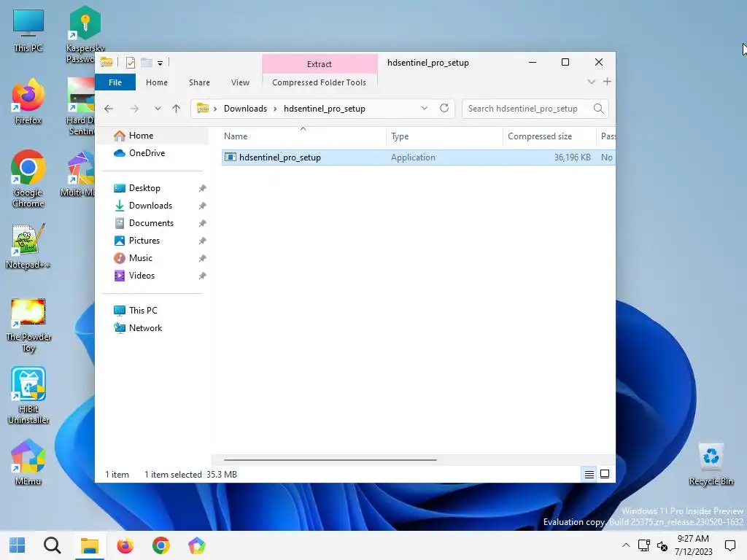The image size is (747, 560).
Task: Switch to details view in status bar
Action: click(589, 474)
